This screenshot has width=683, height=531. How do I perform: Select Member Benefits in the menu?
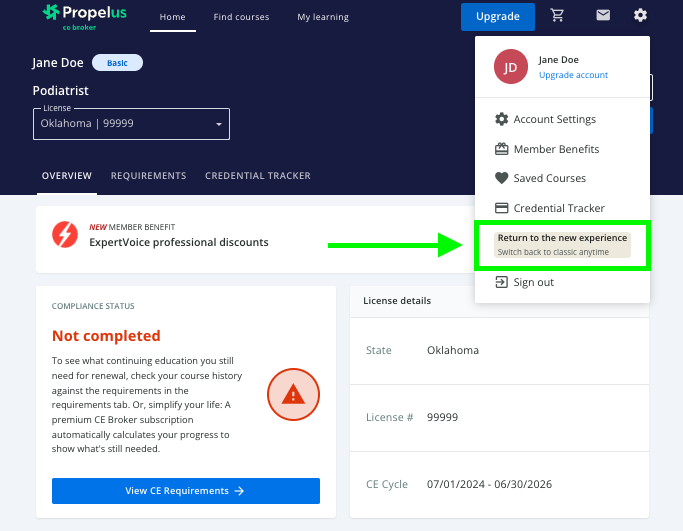tap(556, 149)
